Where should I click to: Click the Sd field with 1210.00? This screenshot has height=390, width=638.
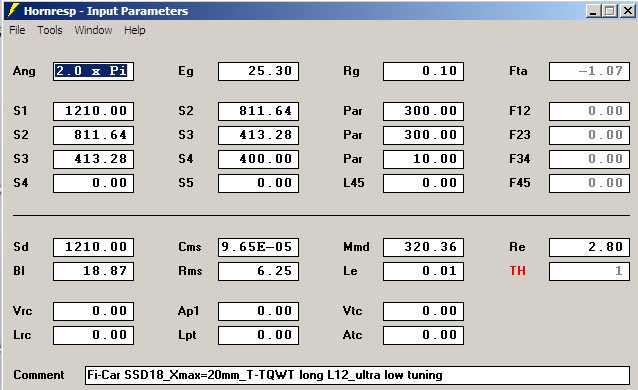pos(93,247)
